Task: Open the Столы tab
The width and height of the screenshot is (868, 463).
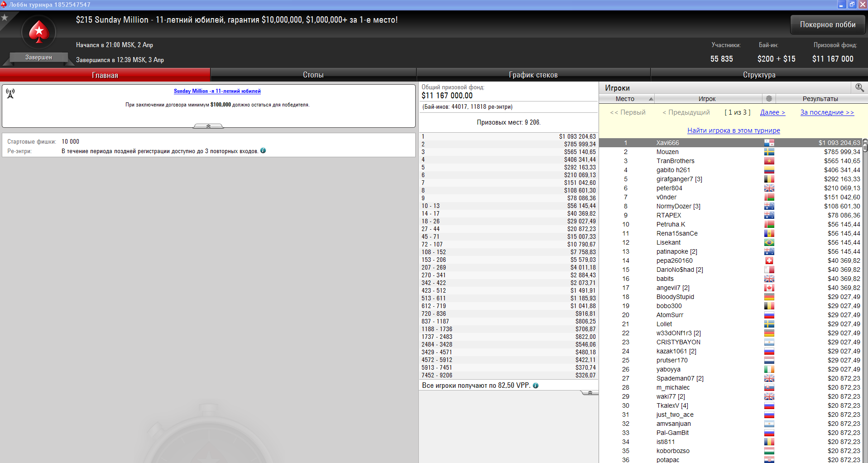Action: pos(313,75)
